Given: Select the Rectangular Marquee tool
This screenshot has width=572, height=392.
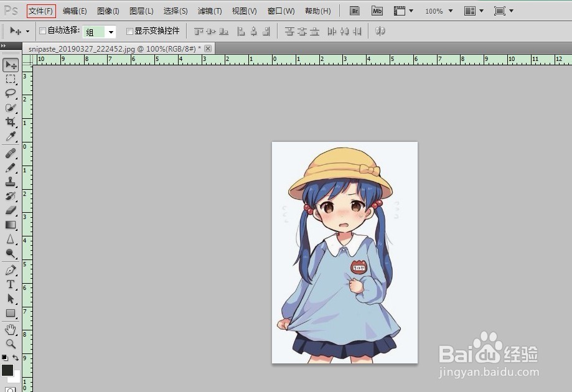Looking at the screenshot, I should (11, 79).
